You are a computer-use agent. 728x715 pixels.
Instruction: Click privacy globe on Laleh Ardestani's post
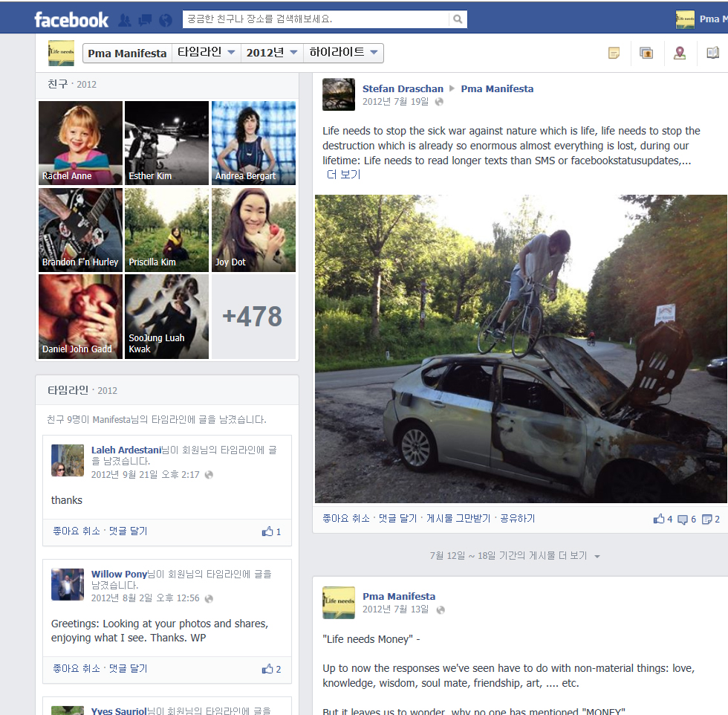209,475
